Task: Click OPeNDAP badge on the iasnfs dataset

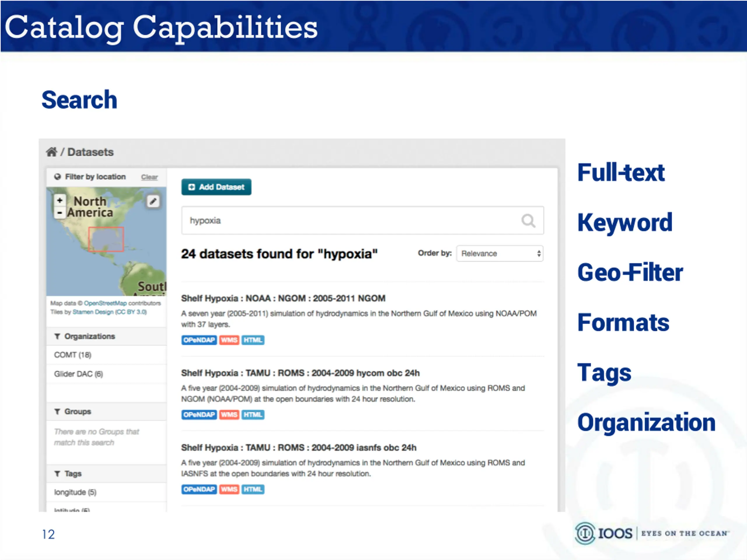Action: [199, 489]
